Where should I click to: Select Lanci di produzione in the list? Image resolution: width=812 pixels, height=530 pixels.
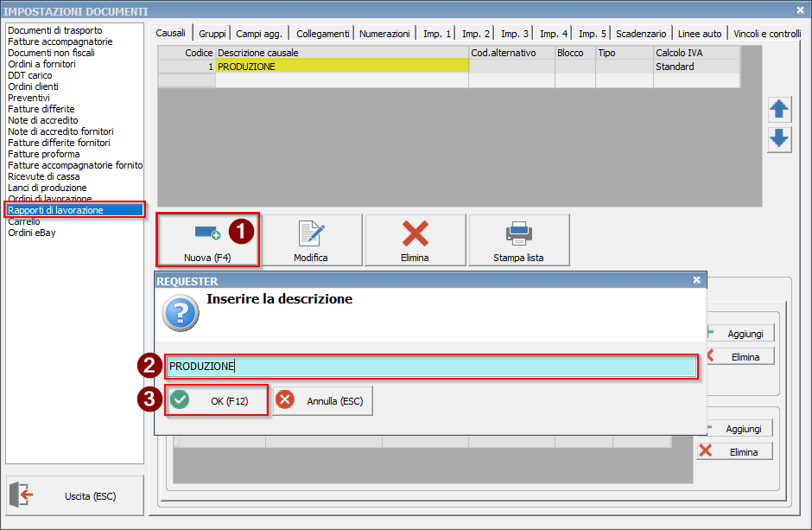48,188
